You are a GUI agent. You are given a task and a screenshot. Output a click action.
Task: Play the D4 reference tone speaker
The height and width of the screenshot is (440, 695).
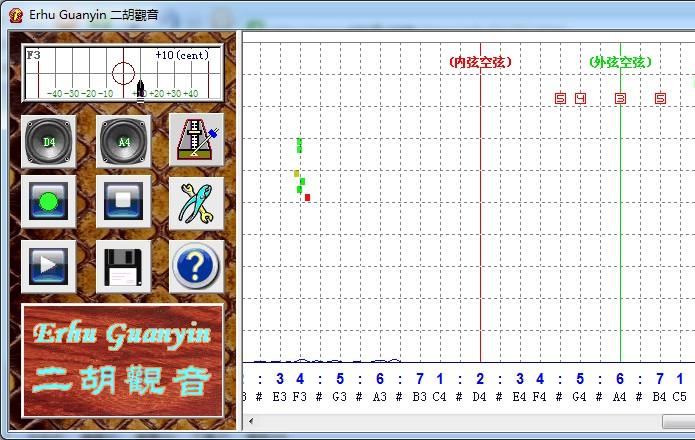[49, 141]
